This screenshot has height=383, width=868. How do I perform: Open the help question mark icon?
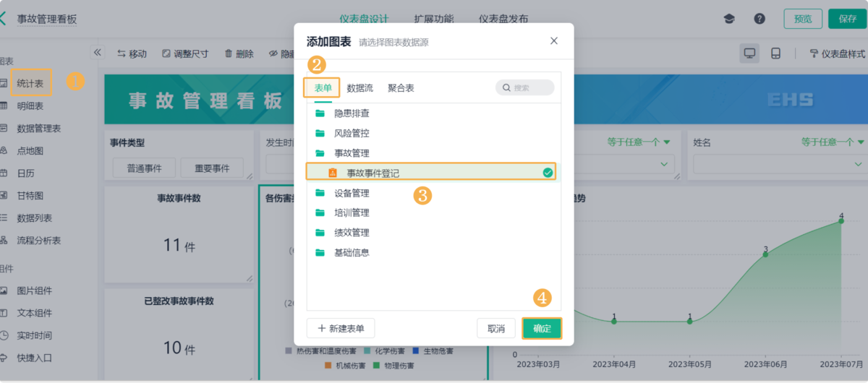[759, 19]
